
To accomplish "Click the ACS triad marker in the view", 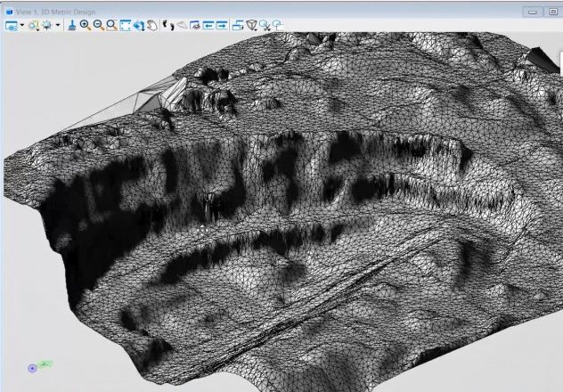I will (x=33, y=367).
